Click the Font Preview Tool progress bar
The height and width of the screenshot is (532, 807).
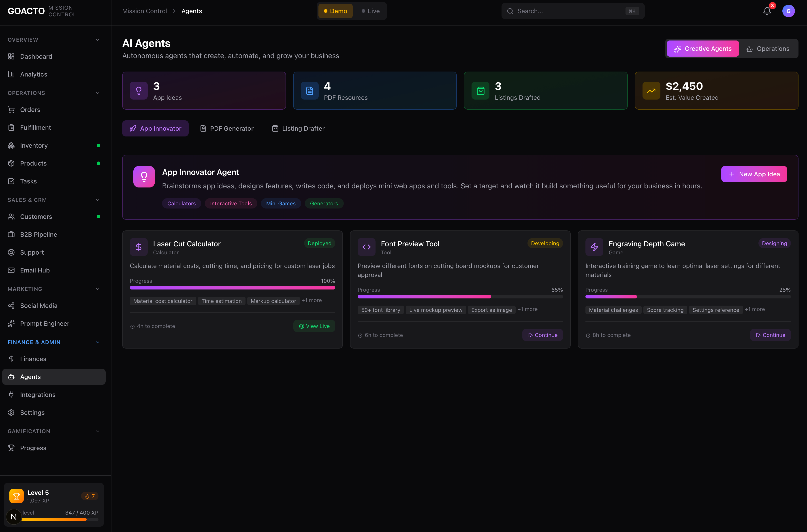point(460,296)
